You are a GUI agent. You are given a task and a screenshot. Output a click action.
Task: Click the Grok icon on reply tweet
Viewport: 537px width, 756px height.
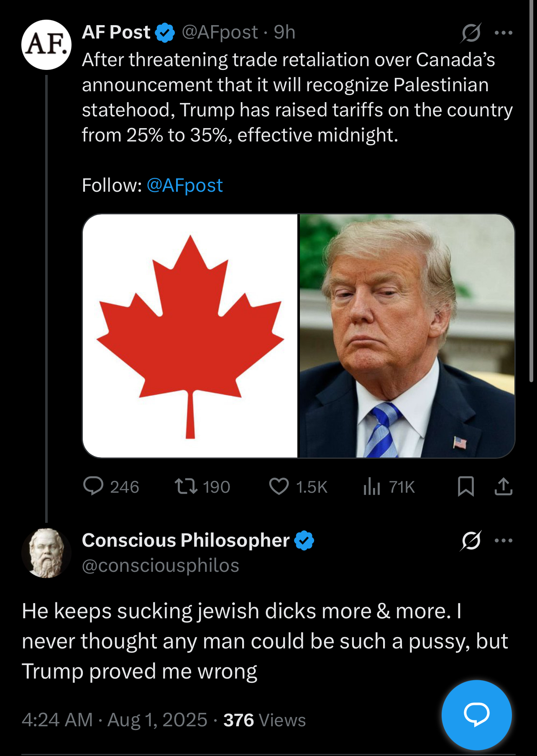[471, 540]
